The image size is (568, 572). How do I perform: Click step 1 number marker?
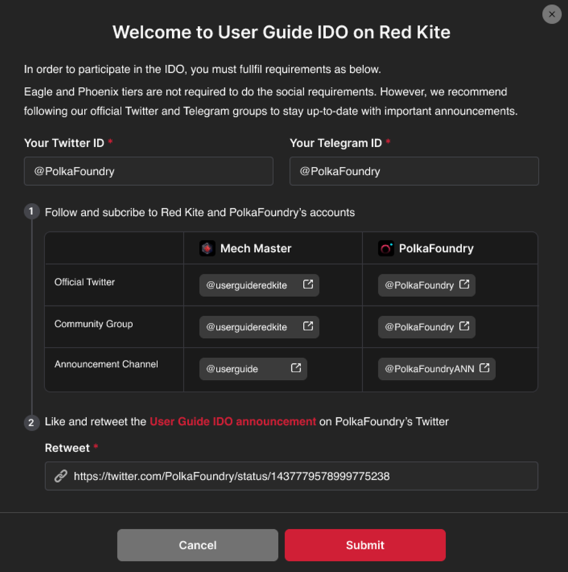coord(32,211)
